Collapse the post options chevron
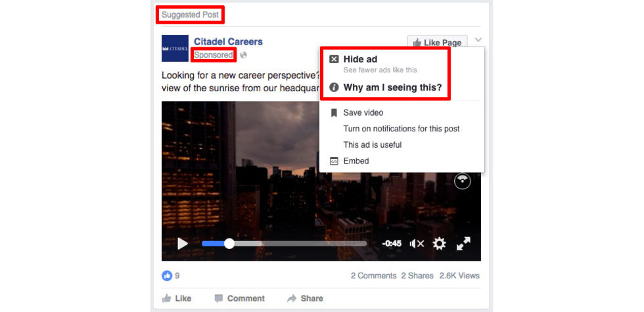The height and width of the screenshot is (312, 644). point(478,40)
